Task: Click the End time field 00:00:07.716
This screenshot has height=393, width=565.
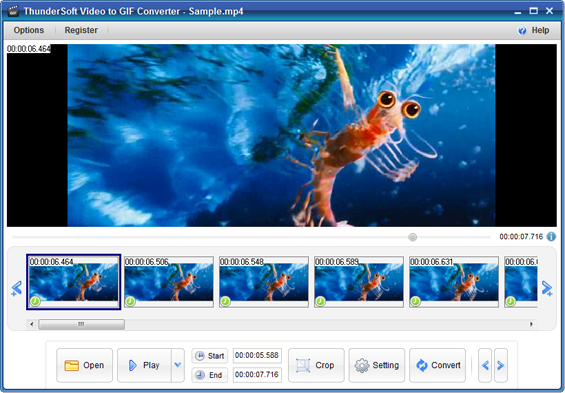Action: point(257,375)
